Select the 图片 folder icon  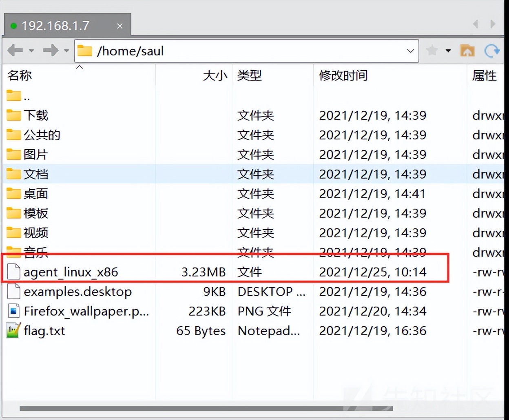tap(13, 155)
